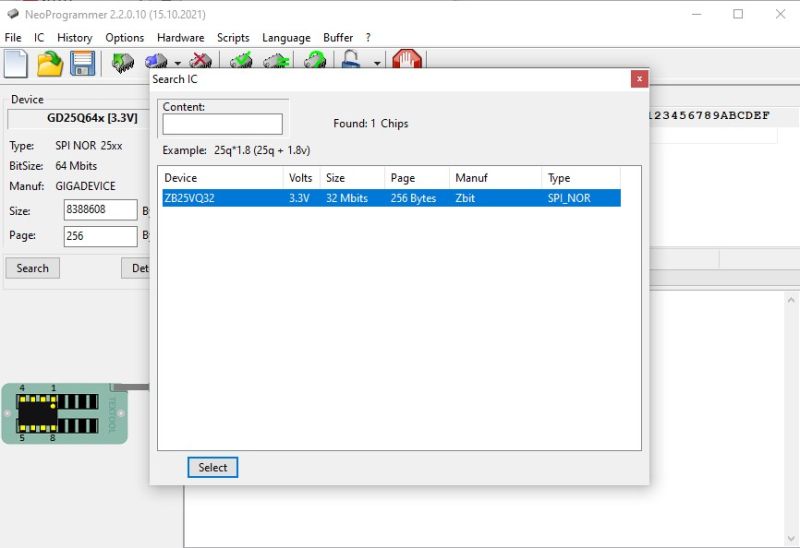
Task: Open the padlock dropdown arrow
Action: (377, 63)
